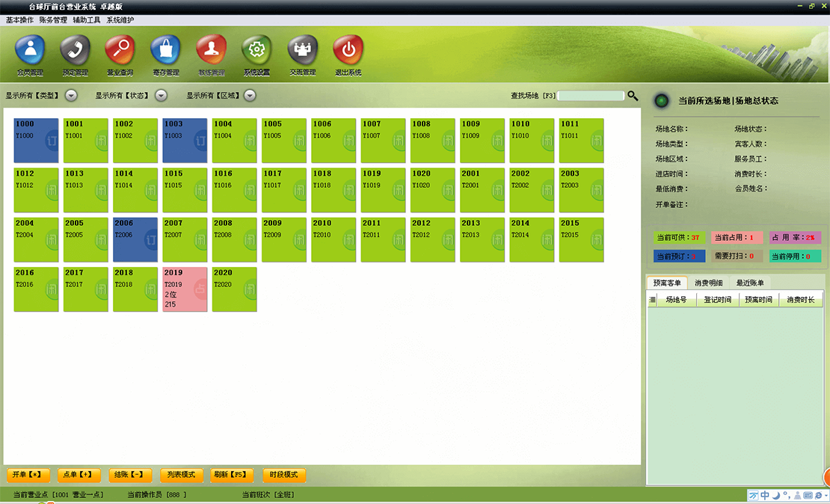
Task: Click the keyboard icon in the IME bar
Action: (808, 496)
